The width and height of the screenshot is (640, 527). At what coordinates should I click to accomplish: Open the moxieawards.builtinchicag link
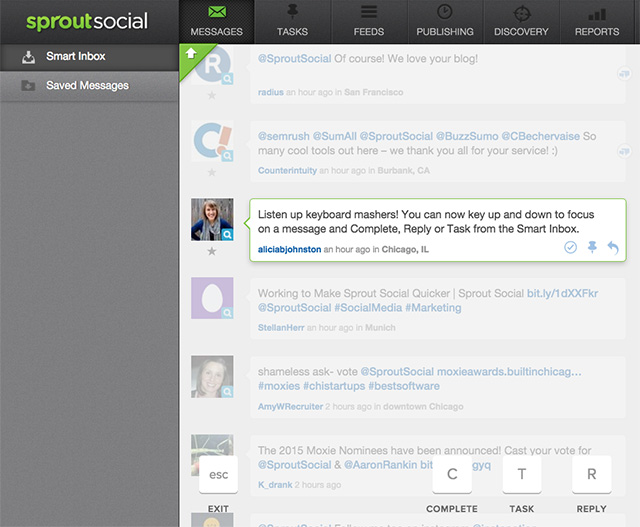click(x=509, y=372)
